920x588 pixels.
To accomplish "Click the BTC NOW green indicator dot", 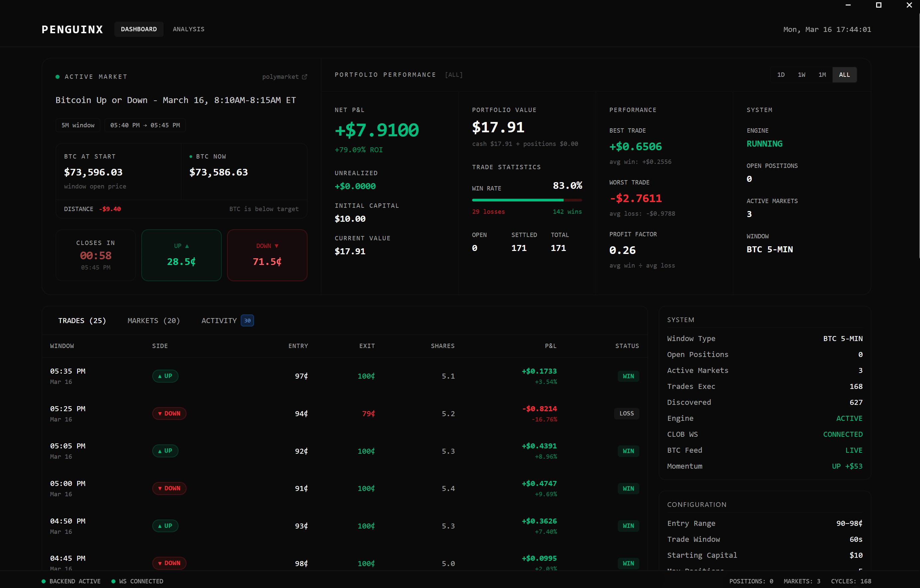I will (191, 156).
